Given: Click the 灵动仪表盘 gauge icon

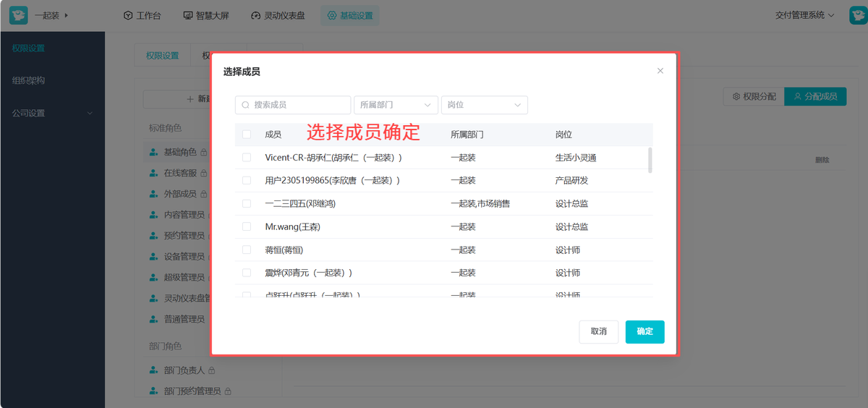Looking at the screenshot, I should click(255, 15).
